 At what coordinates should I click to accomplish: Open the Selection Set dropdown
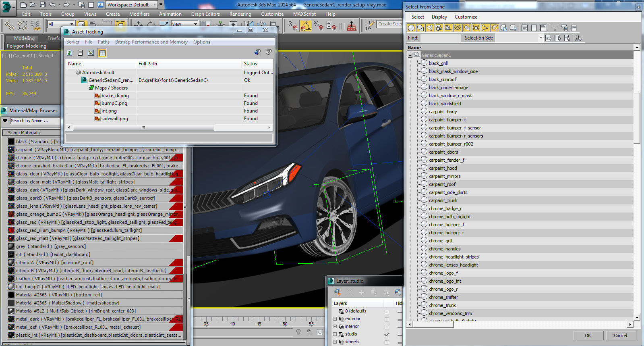(540, 38)
